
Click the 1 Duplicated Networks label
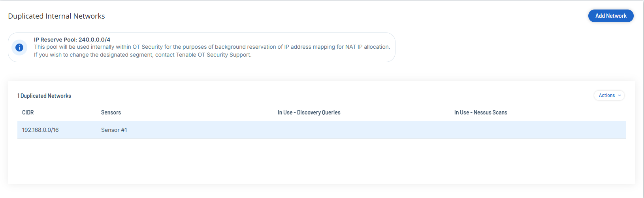coord(44,96)
